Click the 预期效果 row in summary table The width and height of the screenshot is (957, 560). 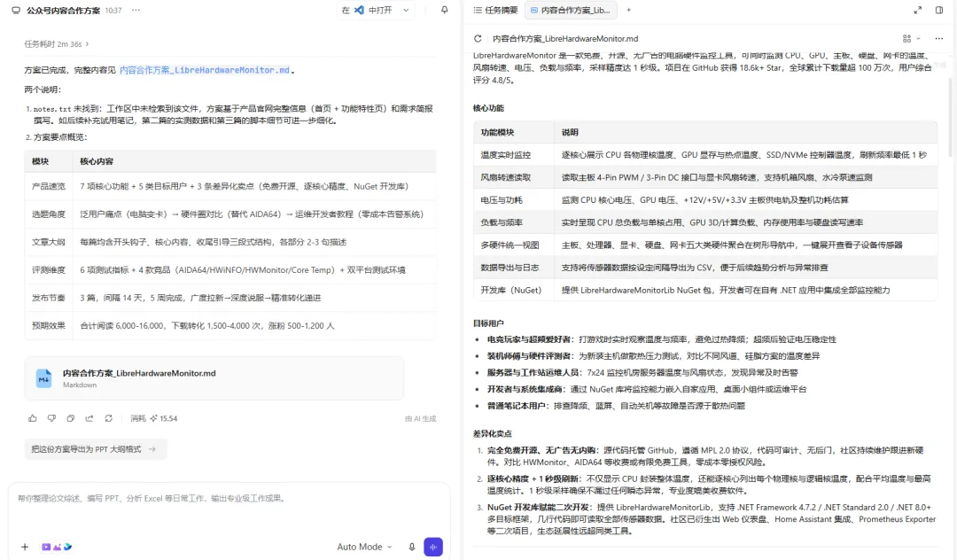[230, 326]
